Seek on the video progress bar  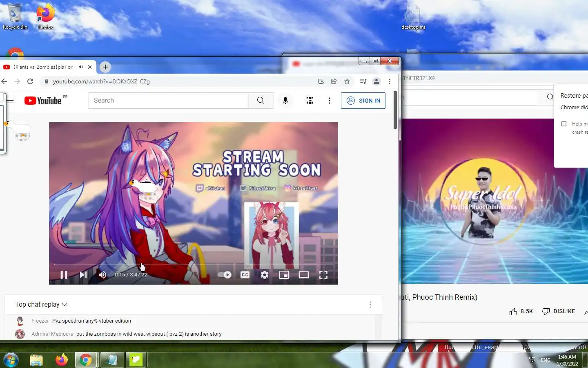click(x=194, y=265)
